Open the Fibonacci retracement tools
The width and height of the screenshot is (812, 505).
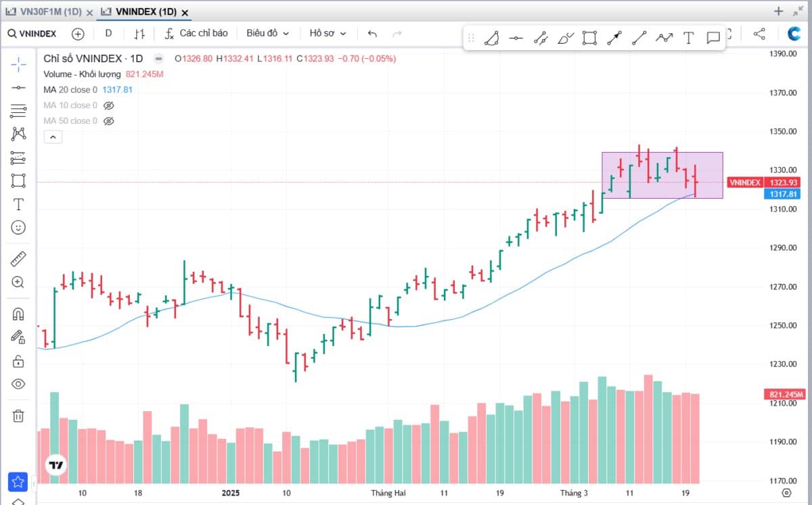[18, 110]
